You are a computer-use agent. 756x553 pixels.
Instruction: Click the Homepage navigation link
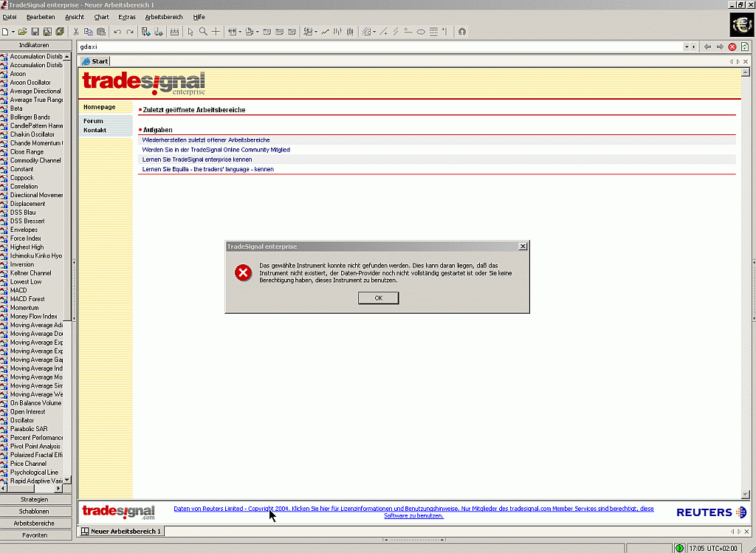100,107
